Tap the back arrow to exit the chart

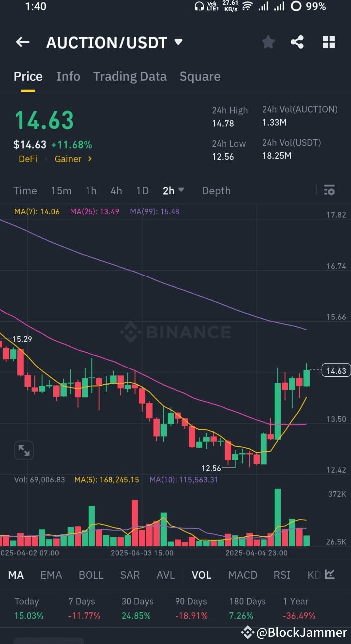click(22, 42)
